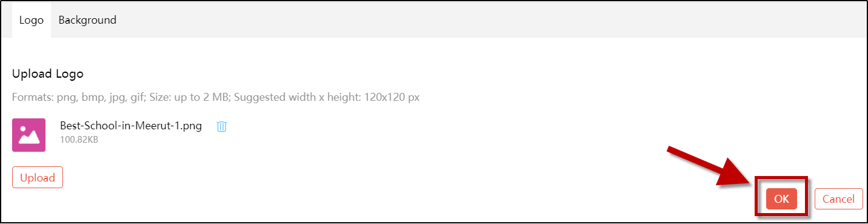Save the logo by clicking OK
The height and width of the screenshot is (224, 868).
[x=781, y=199]
